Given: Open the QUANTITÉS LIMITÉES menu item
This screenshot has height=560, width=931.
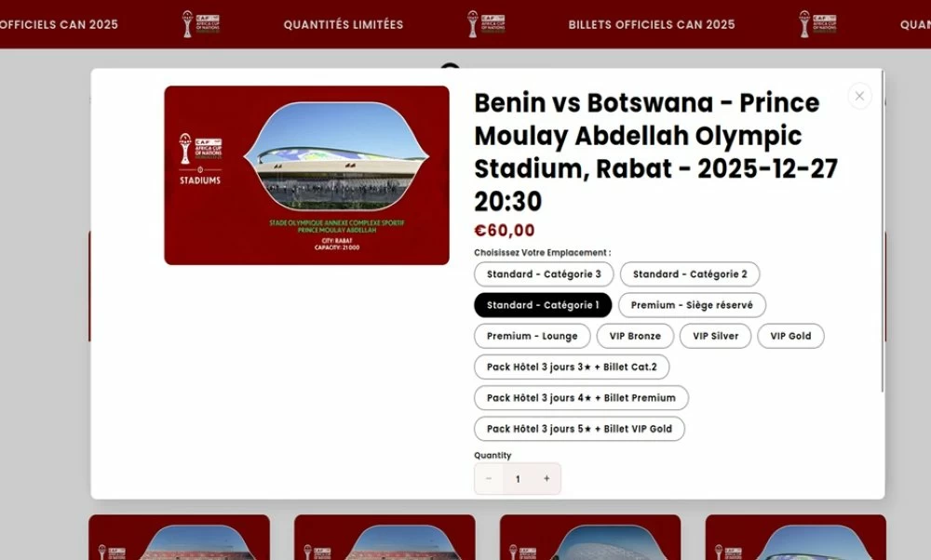Looking at the screenshot, I should tap(344, 24).
